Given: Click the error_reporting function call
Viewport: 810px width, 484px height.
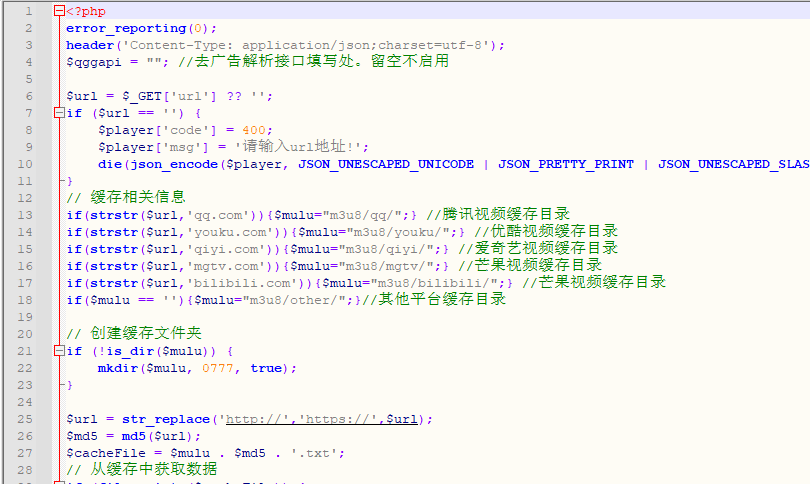Looking at the screenshot, I should pyautogui.click(x=126, y=28).
